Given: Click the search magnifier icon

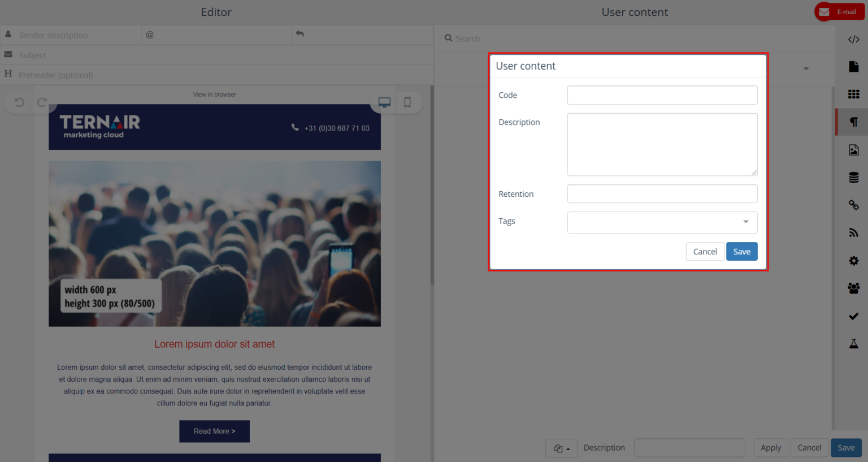Looking at the screenshot, I should (448, 38).
